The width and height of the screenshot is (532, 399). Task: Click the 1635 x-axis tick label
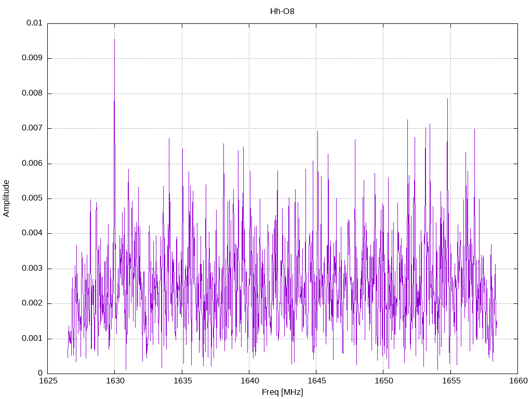point(182,381)
